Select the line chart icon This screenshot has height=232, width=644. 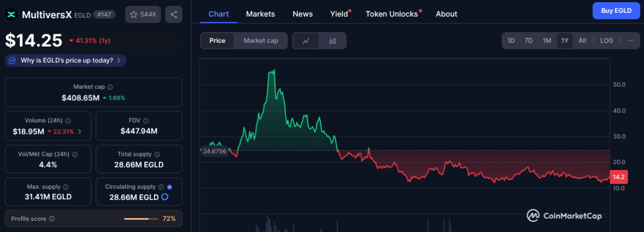[x=306, y=41]
